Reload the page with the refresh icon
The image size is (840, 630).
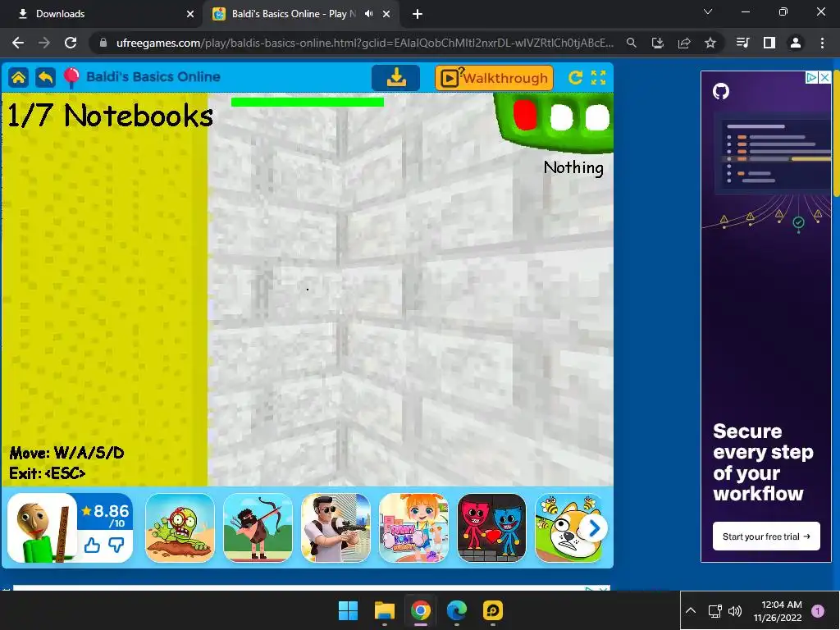tap(71, 43)
